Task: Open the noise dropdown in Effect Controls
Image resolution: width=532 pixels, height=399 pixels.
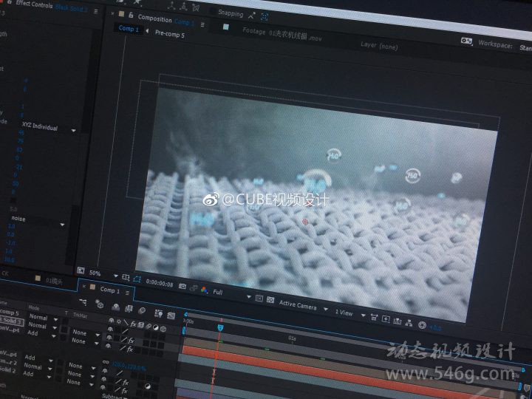Action: click(x=38, y=220)
